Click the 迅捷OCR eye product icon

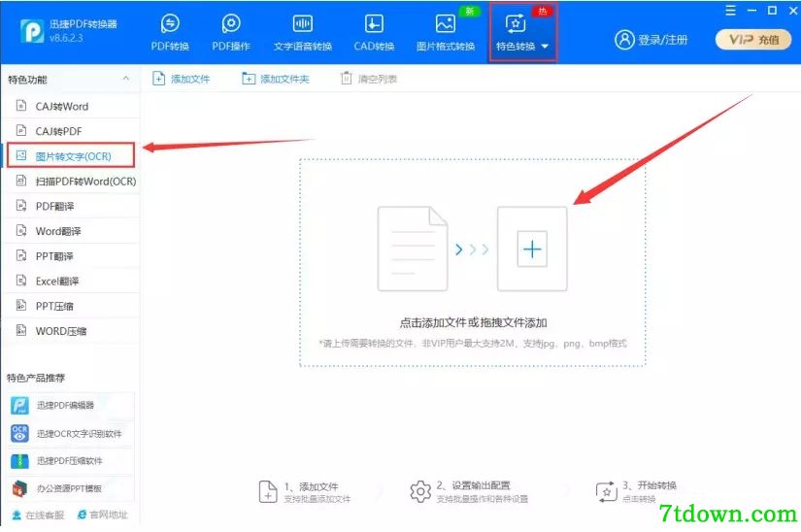click(20, 433)
